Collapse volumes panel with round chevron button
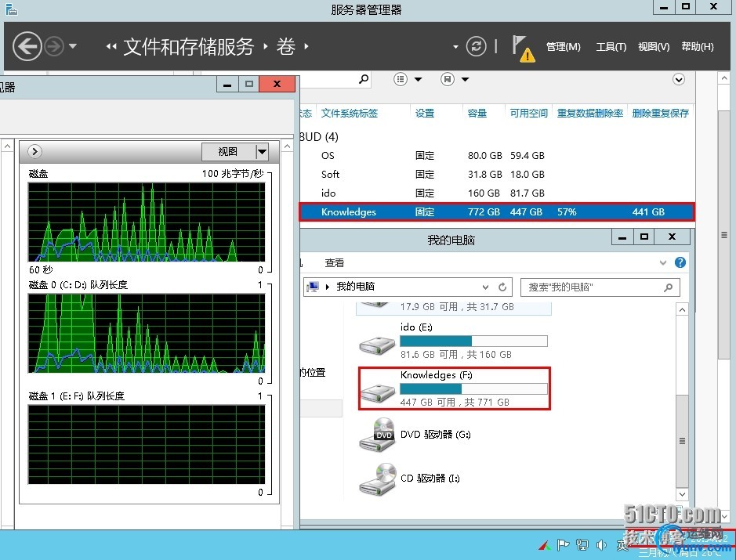The width and height of the screenshot is (736, 560). pyautogui.click(x=679, y=79)
